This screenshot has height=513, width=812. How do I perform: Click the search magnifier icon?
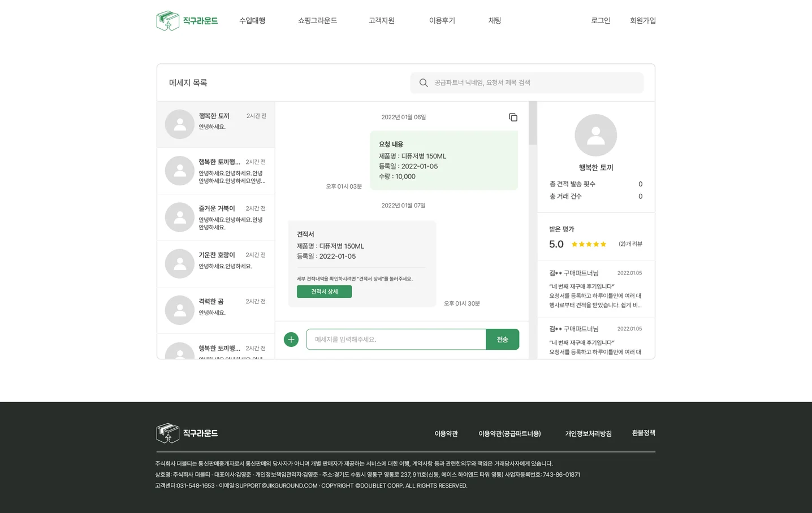[x=424, y=83]
